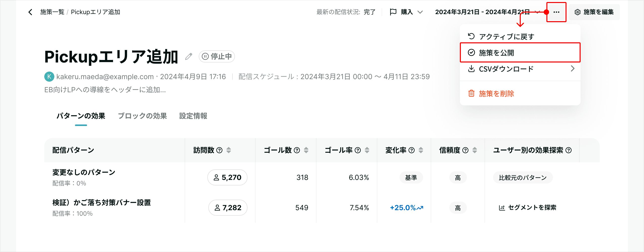Click help icon next to ユーザー別の効果探索
The height and width of the screenshot is (252, 644).
pyautogui.click(x=569, y=150)
